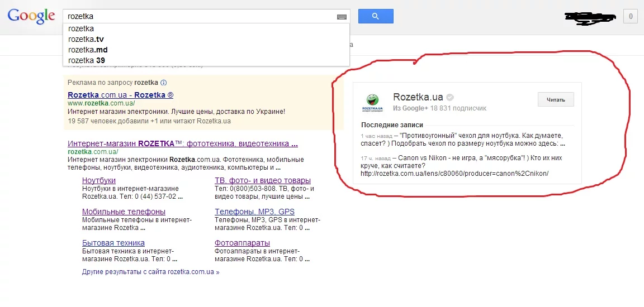
Task: Open the Rozetka.ua smiley logo thumbnail
Action: (x=372, y=103)
